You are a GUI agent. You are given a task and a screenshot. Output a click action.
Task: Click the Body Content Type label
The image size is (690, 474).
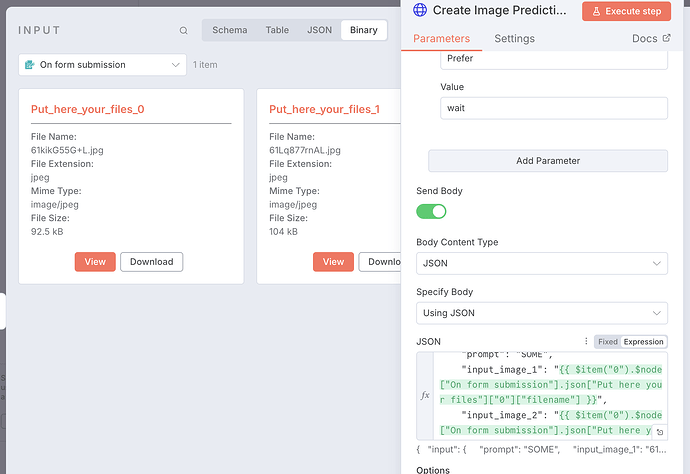pos(457,242)
